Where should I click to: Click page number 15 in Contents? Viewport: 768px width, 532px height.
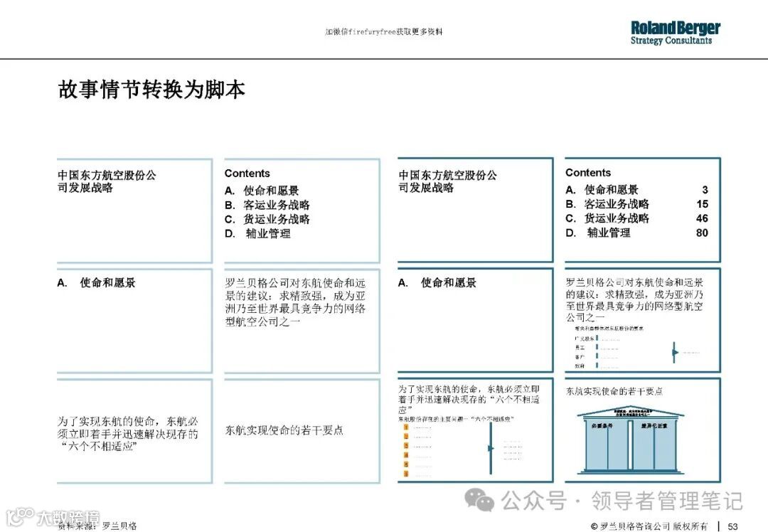703,204
